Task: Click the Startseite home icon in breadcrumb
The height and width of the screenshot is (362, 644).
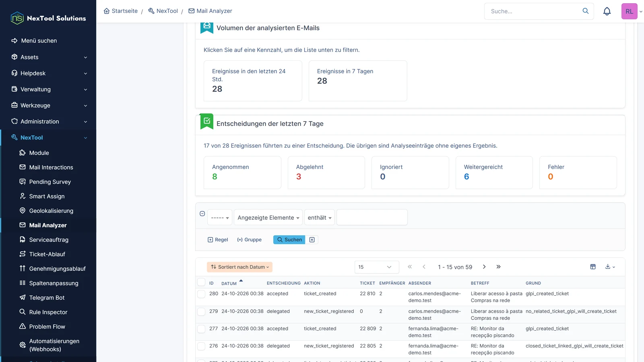Action: tap(107, 11)
